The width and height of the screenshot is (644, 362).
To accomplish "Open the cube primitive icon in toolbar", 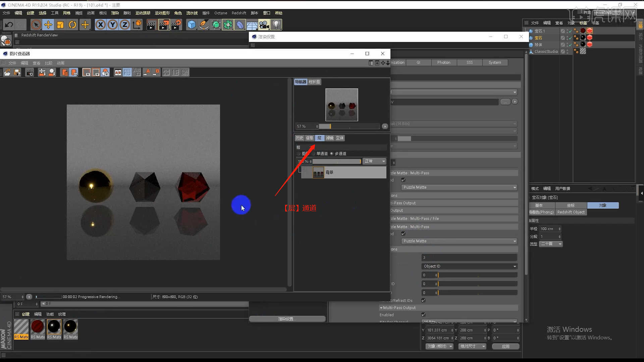I will tap(192, 24).
